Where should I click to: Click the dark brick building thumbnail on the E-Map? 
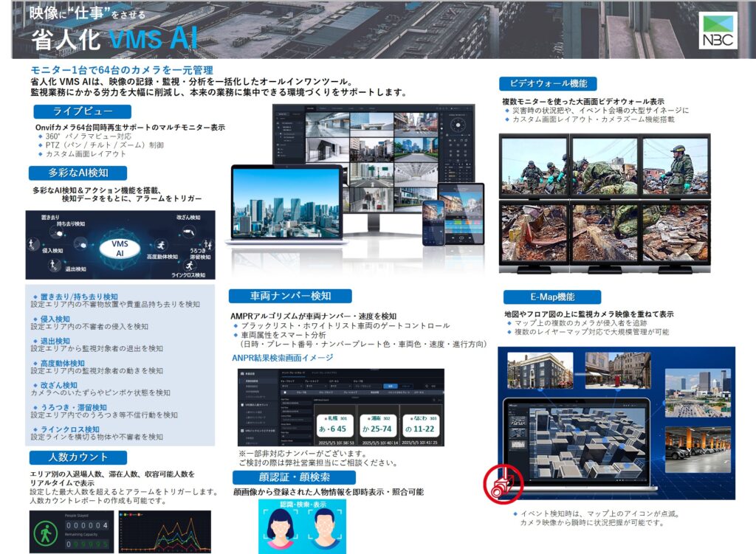click(540, 370)
